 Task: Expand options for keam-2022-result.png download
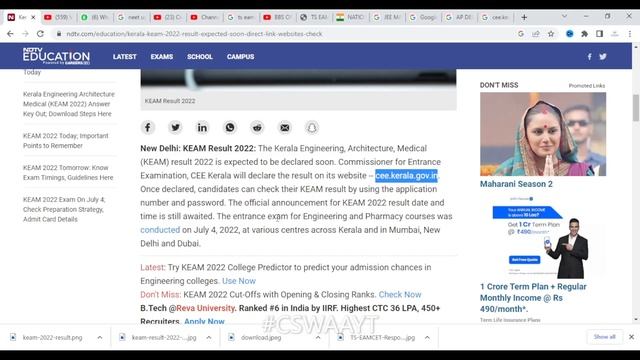pyautogui.click(x=100, y=338)
